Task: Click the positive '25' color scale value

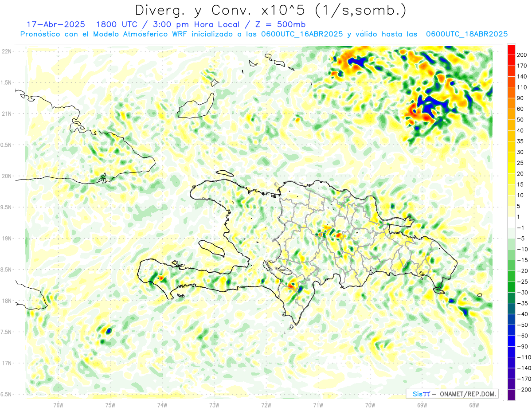Action: (520, 163)
